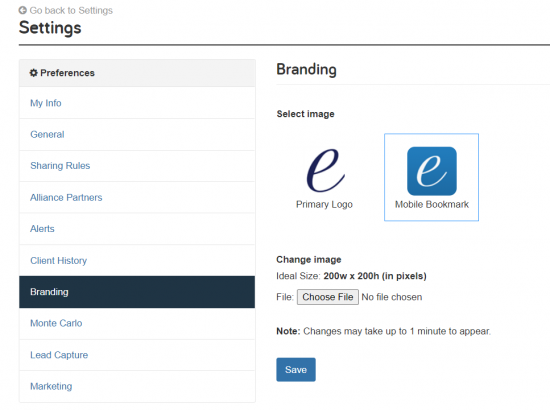The image size is (550, 410).
Task: Open Monte Carlo settings
Action: (x=137, y=323)
